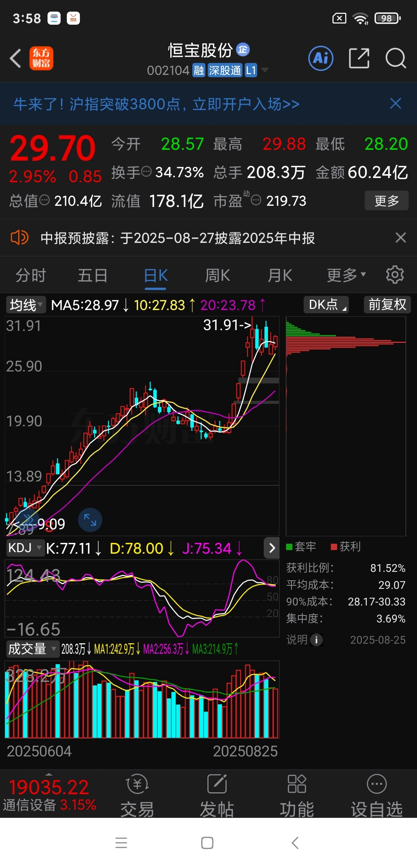Tap the 平均成本 29.07 value
Screen dimensions: 417x868
pos(392,585)
